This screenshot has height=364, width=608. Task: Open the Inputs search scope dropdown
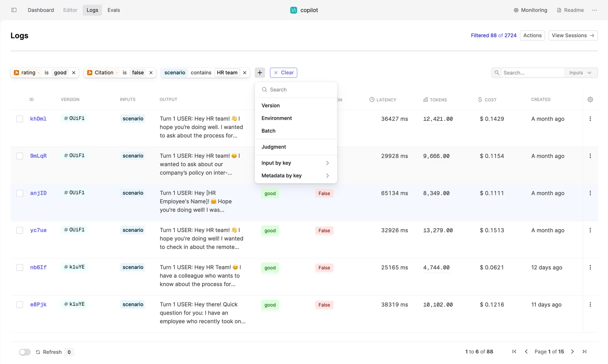pos(580,73)
